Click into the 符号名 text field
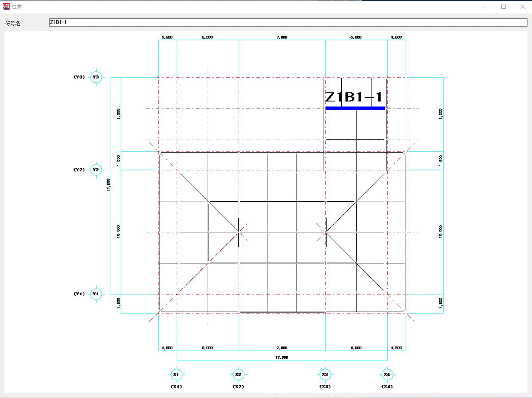 (x=288, y=22)
